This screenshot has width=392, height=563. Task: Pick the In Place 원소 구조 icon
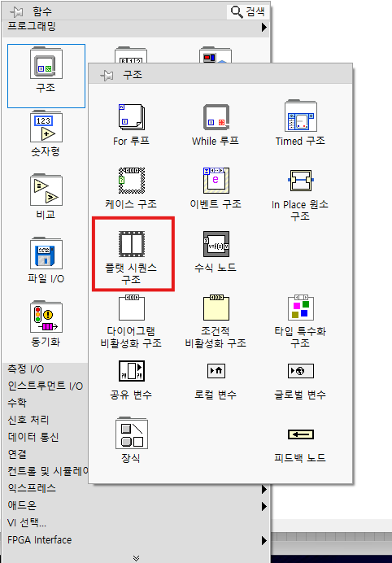pyautogui.click(x=300, y=181)
